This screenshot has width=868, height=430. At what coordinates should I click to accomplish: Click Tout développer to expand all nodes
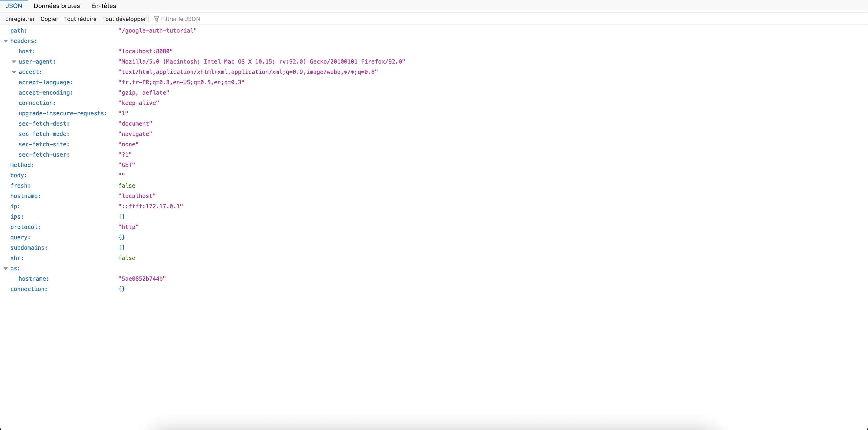pyautogui.click(x=124, y=19)
